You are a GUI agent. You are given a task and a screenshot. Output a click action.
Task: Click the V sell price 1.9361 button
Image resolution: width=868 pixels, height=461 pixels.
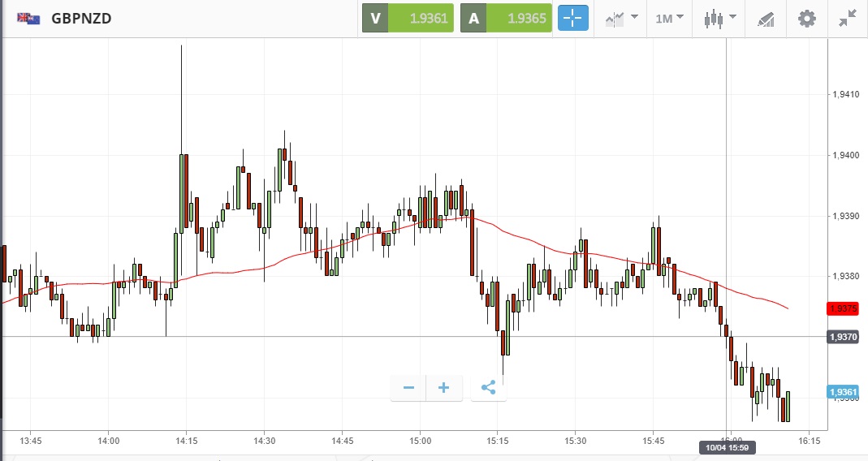[x=408, y=18]
